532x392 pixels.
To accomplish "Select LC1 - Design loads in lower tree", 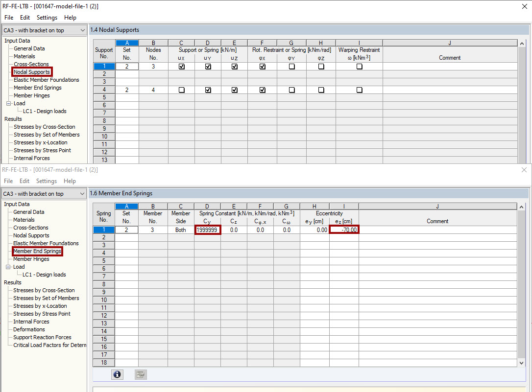I will pyautogui.click(x=44, y=275).
